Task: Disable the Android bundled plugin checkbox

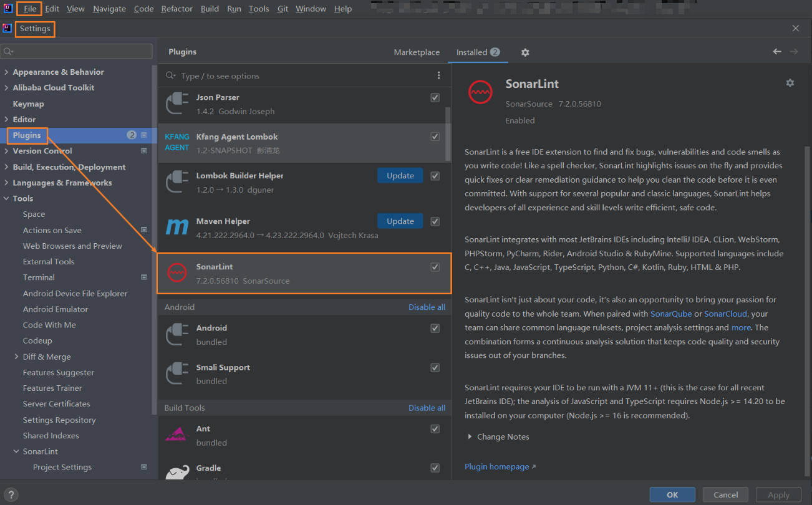Action: [435, 328]
